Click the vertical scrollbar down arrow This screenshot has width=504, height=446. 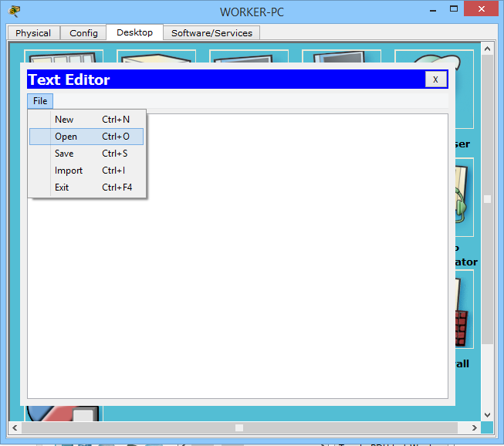point(487,415)
